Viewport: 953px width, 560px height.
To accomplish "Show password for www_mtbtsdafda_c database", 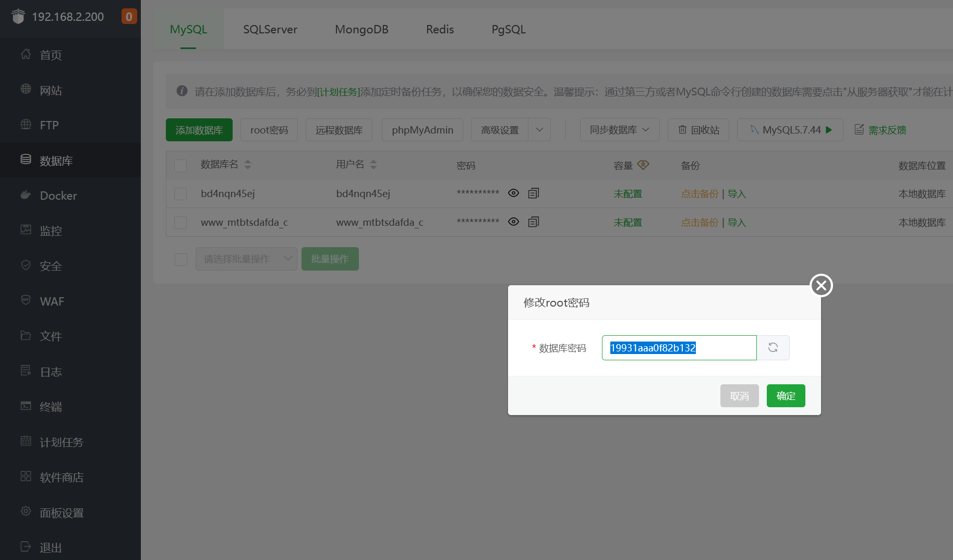I will 514,222.
